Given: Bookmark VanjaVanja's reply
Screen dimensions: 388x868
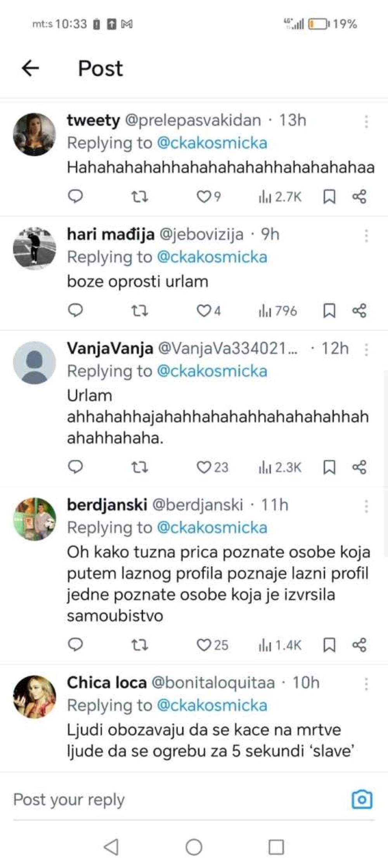Looking at the screenshot, I should 329,467.
